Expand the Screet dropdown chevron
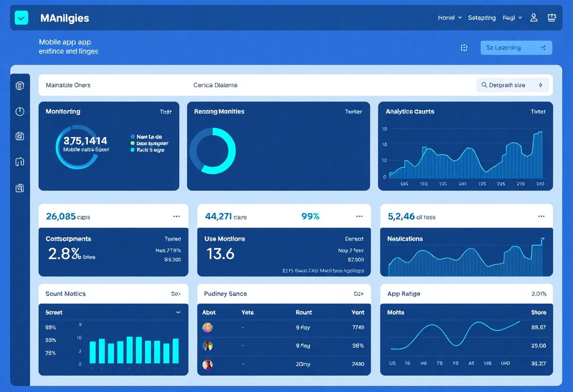Image resolution: width=573 pixels, height=392 pixels. coord(178,312)
